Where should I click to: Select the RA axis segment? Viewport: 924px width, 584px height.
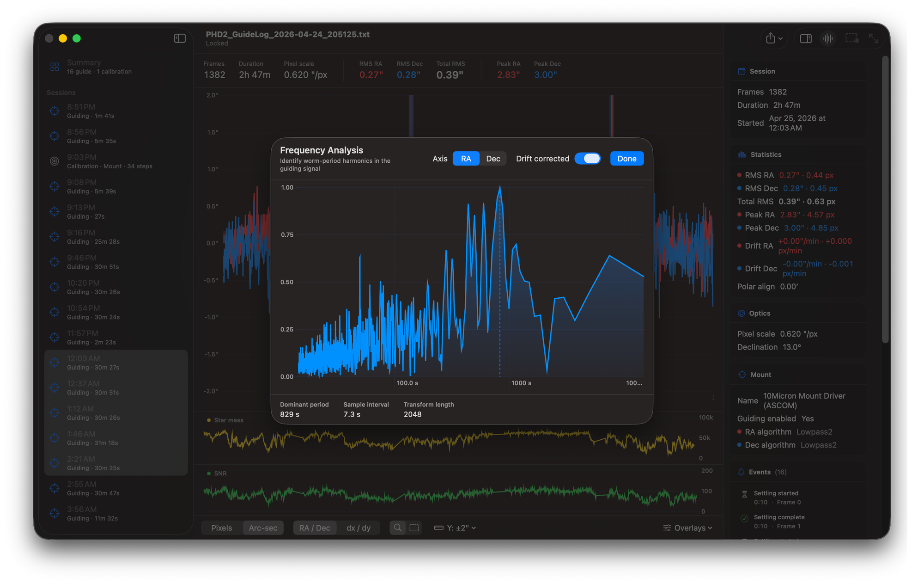[466, 159]
